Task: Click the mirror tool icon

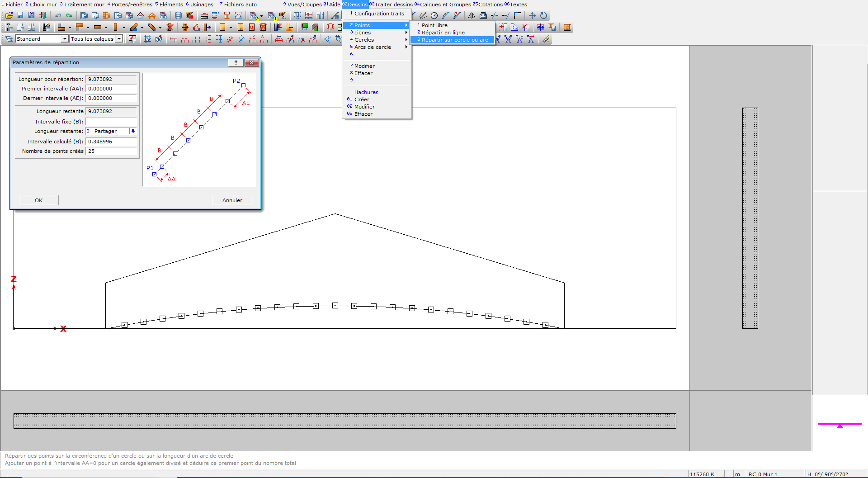Action: click(x=472, y=15)
